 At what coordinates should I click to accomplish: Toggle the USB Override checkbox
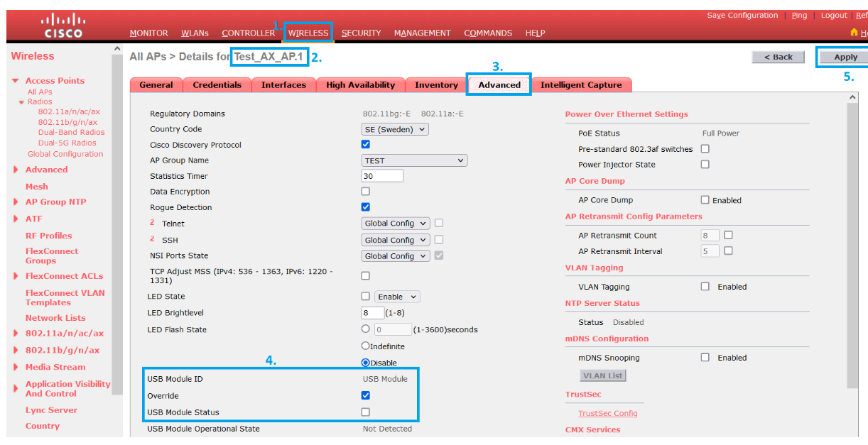click(x=366, y=395)
